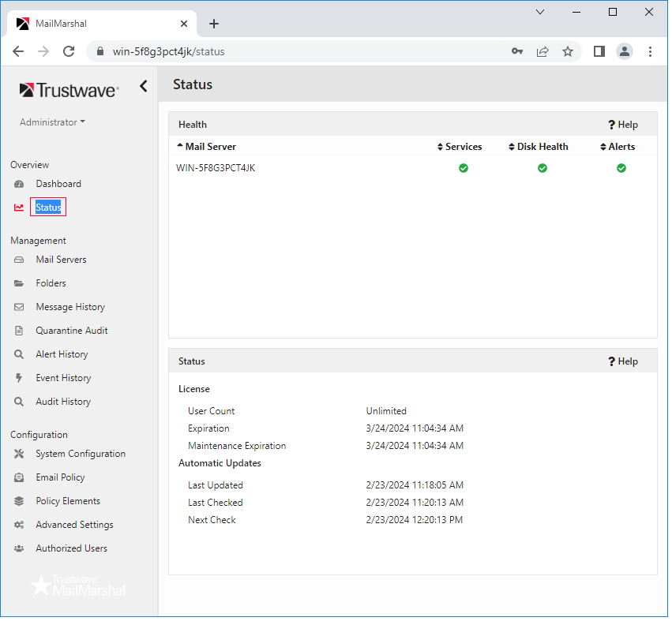The height and width of the screenshot is (621, 672).
Task: Select the Message History envelope icon
Action: pos(18,306)
